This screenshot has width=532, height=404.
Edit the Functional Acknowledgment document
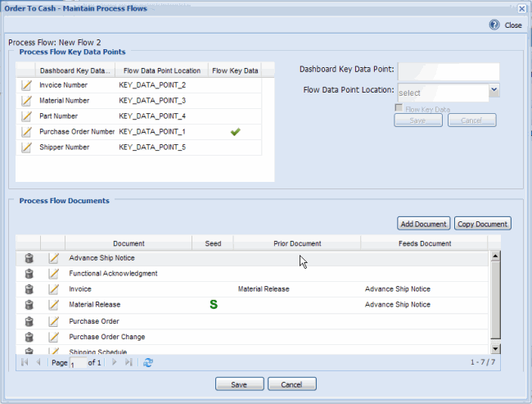pyautogui.click(x=53, y=274)
